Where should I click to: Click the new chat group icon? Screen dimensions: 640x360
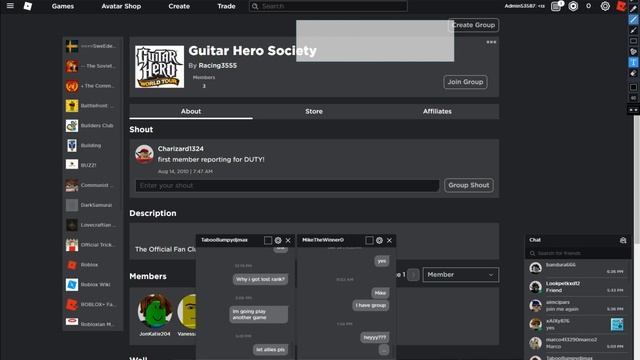point(623,240)
